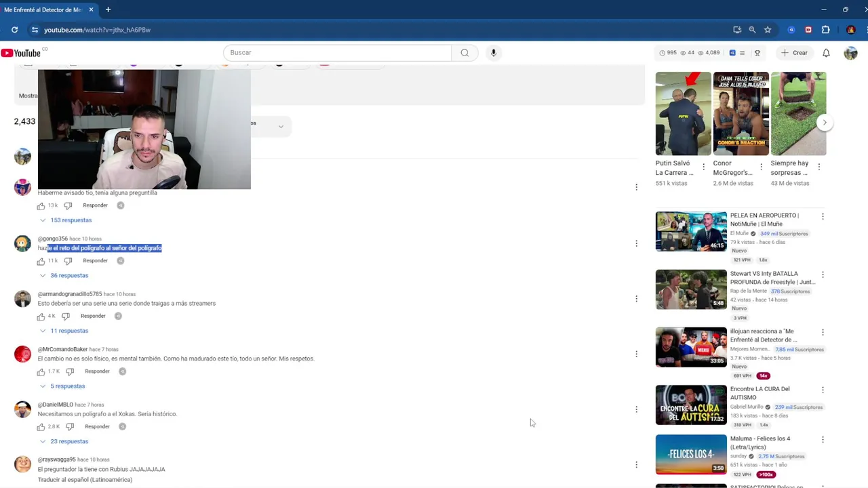Reply to @gongo356 comment

pos(96,261)
